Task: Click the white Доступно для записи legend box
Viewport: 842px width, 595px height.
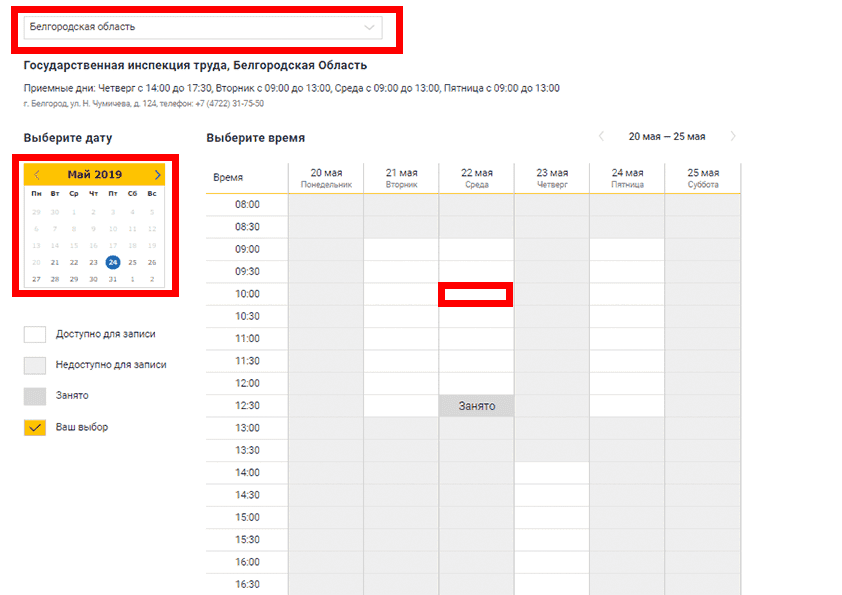Action: [35, 335]
